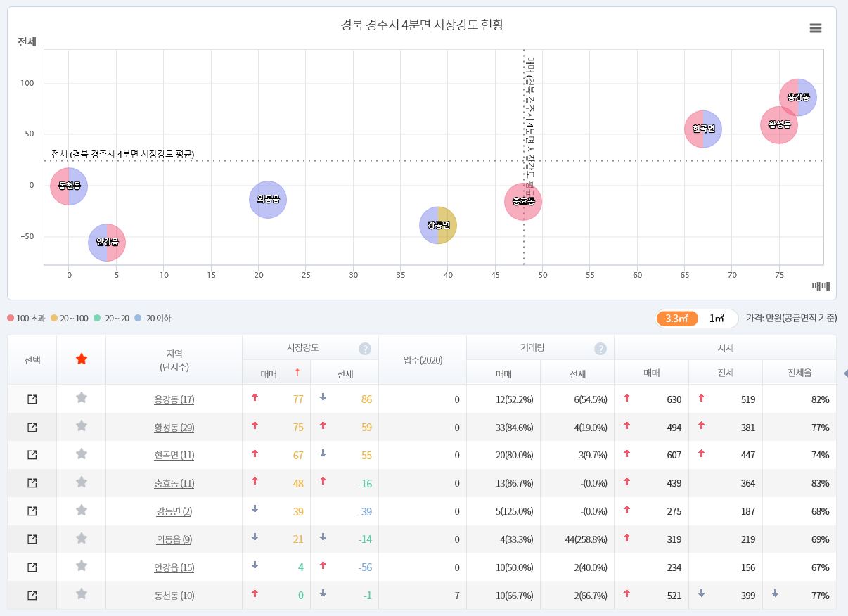Click the 안강읍 bubble in chart

pyautogui.click(x=107, y=243)
